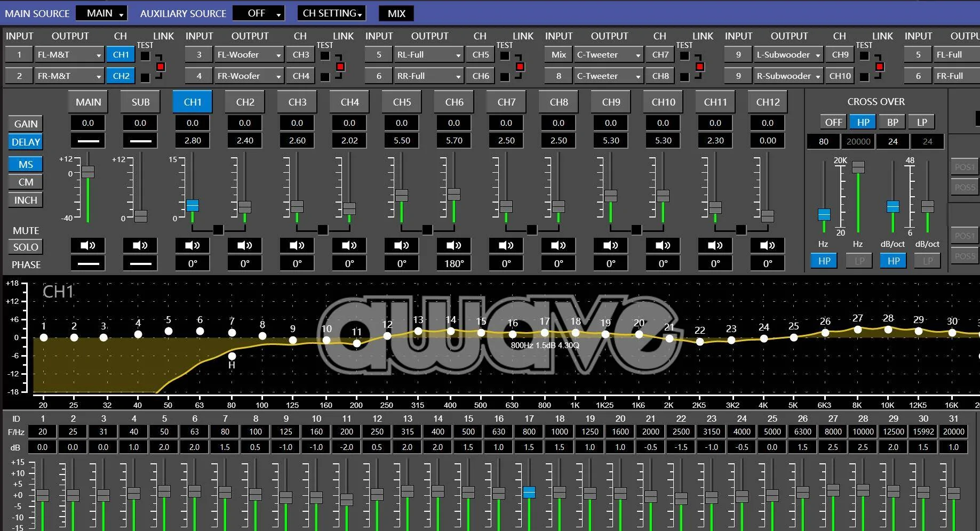Click the CH1 delay value field showing 2.80

point(193,141)
